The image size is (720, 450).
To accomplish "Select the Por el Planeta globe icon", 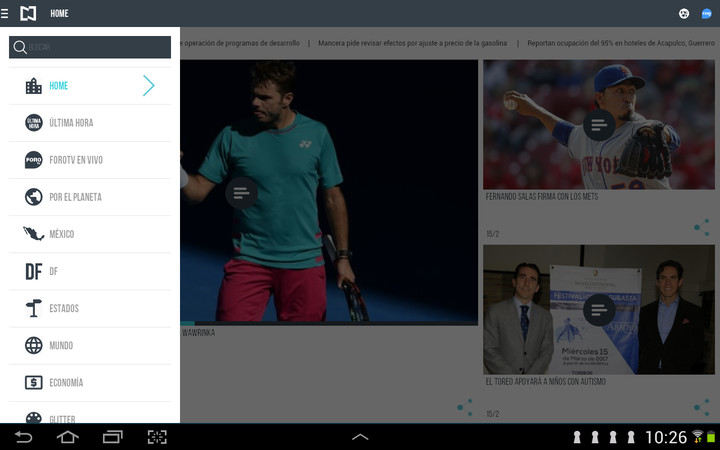I will (33, 197).
